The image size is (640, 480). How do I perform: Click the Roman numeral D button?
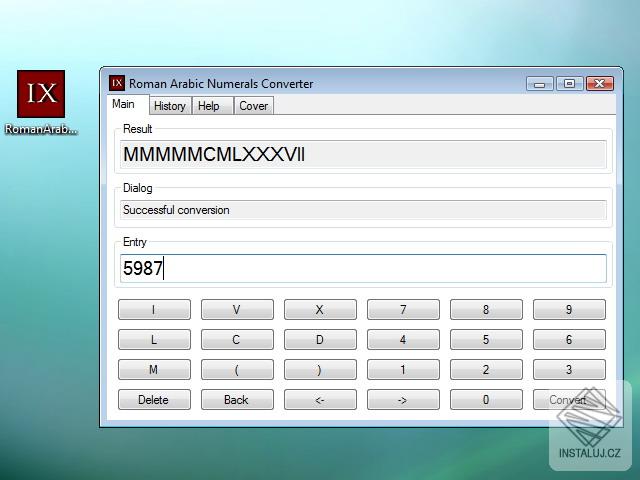point(320,340)
